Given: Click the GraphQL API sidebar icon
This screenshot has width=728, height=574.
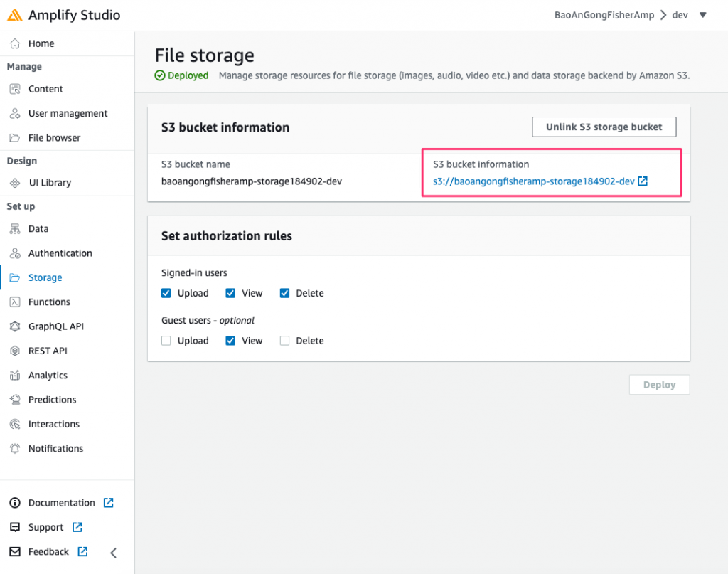Looking at the screenshot, I should click(15, 326).
